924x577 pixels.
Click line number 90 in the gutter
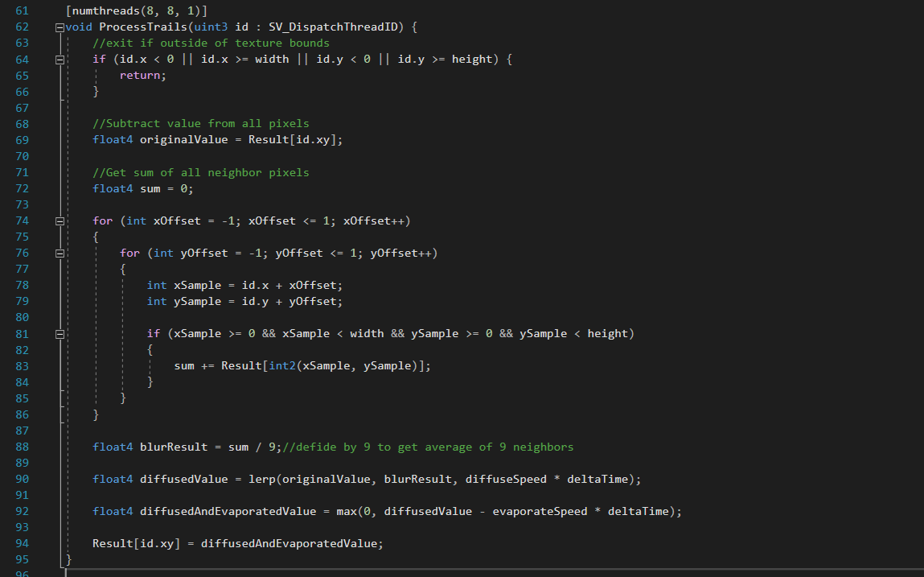coord(22,479)
